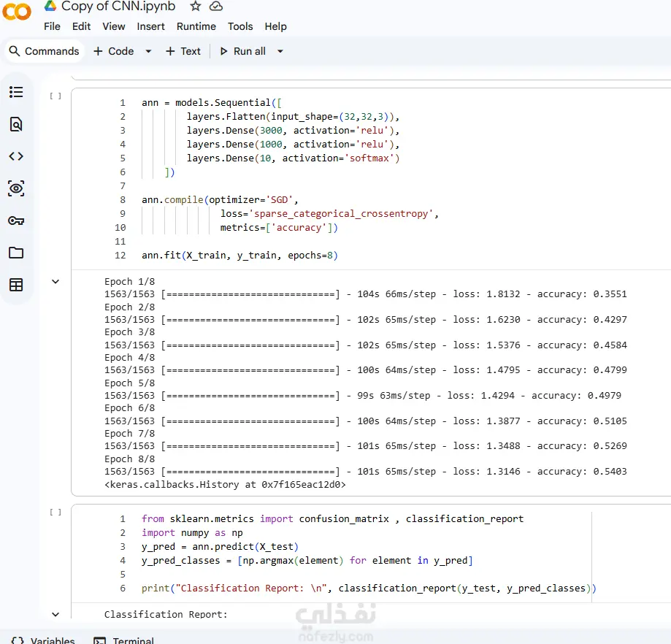This screenshot has height=644, width=671.
Task: Open the Tools menu
Action: point(240,26)
